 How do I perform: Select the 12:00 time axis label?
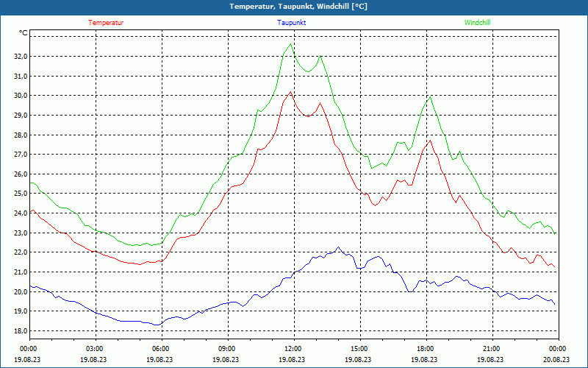(293, 349)
